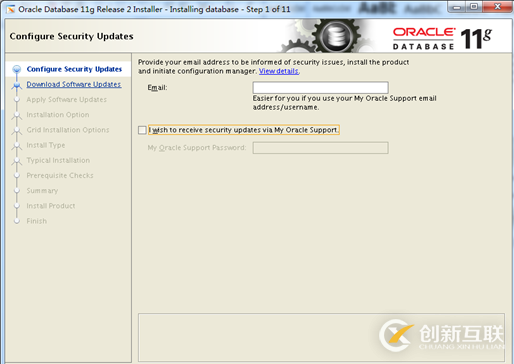Image resolution: width=514 pixels, height=364 pixels.
Task: Click the text 'Easier for you if you use'
Action: (x=294, y=98)
